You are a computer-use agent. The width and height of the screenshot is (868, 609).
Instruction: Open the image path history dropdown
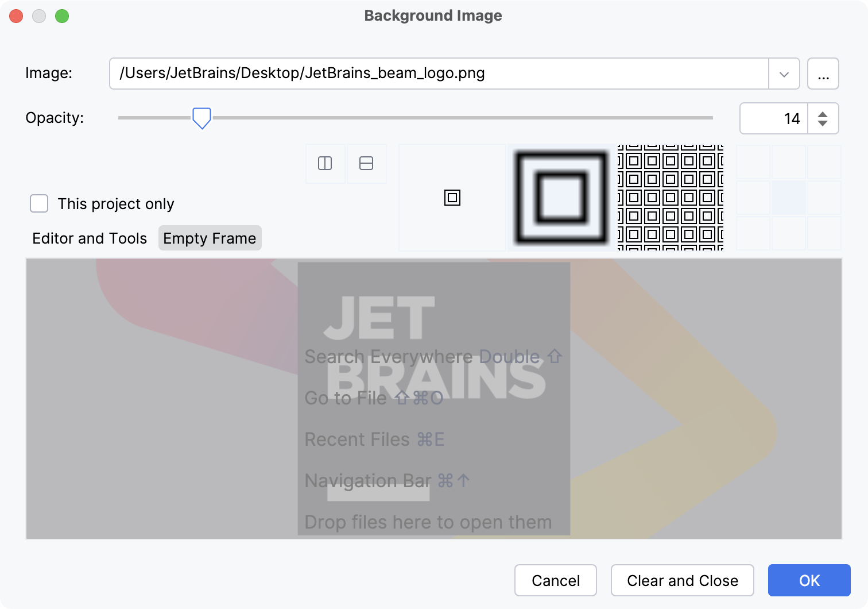[784, 74]
